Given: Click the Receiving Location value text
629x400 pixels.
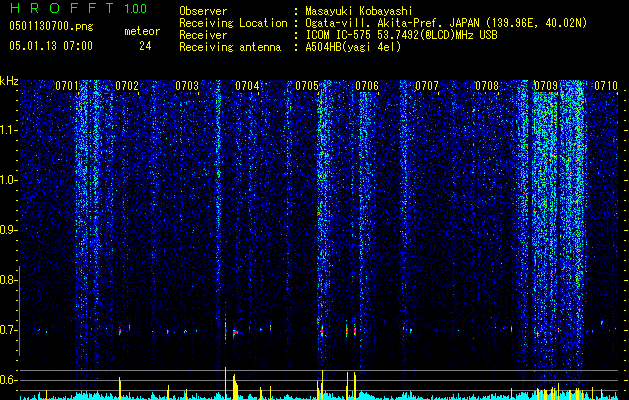Looking at the screenshot, I should tap(446, 23).
